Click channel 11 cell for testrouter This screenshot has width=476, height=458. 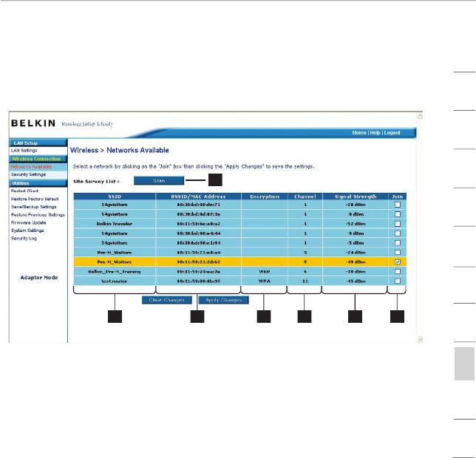(305, 281)
